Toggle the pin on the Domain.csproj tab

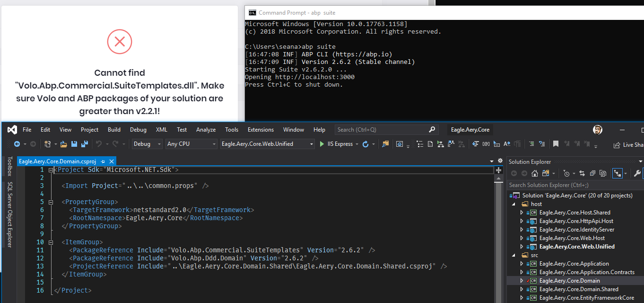(103, 161)
